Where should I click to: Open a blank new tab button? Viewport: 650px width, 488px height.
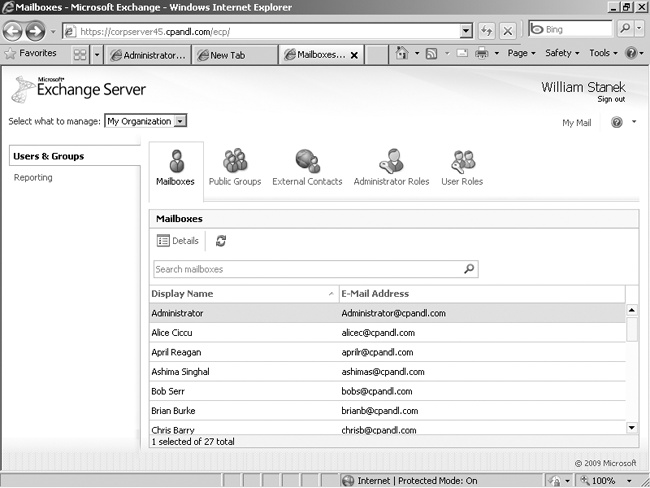click(x=376, y=55)
